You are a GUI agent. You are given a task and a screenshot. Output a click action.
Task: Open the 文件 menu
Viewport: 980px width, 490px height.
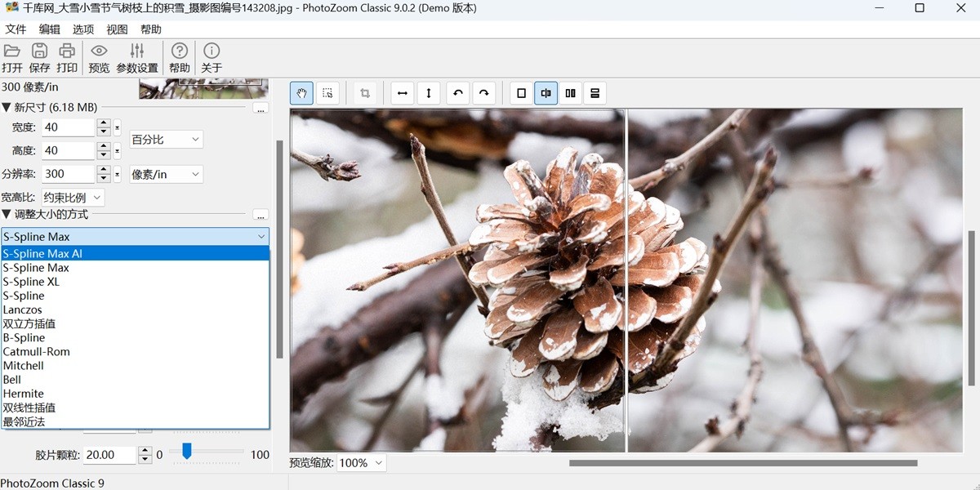[16, 29]
